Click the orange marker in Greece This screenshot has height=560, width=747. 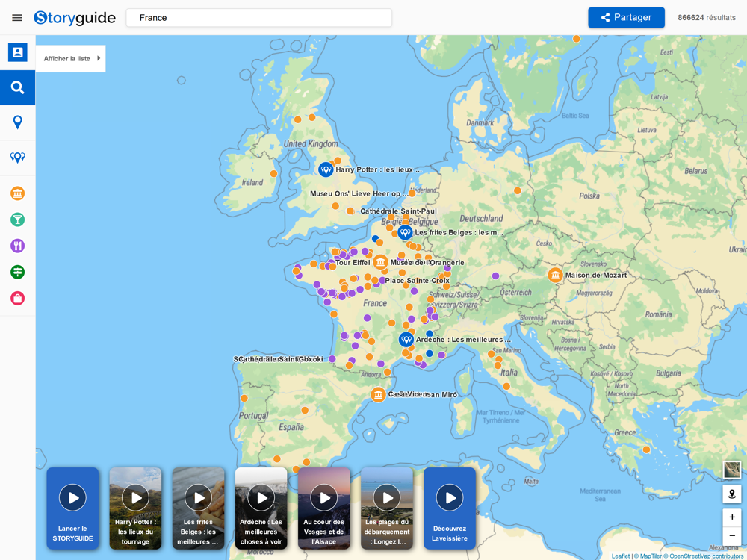pyautogui.click(x=646, y=449)
